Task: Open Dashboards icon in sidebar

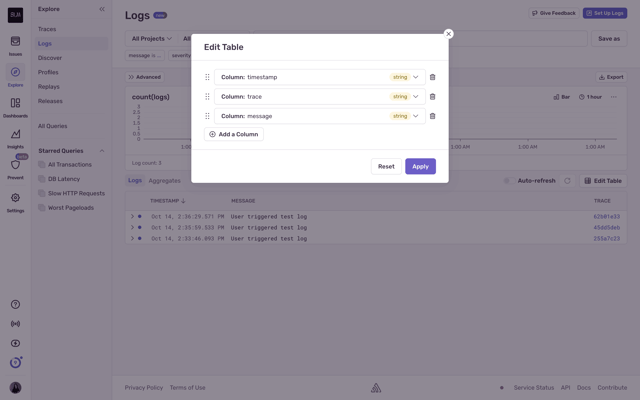Action: coord(16,107)
